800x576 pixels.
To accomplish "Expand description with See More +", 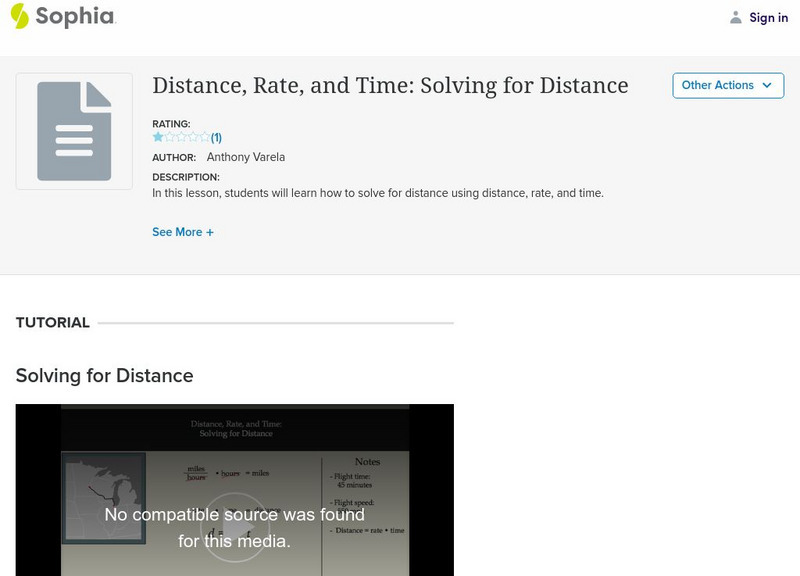I will pyautogui.click(x=183, y=232).
